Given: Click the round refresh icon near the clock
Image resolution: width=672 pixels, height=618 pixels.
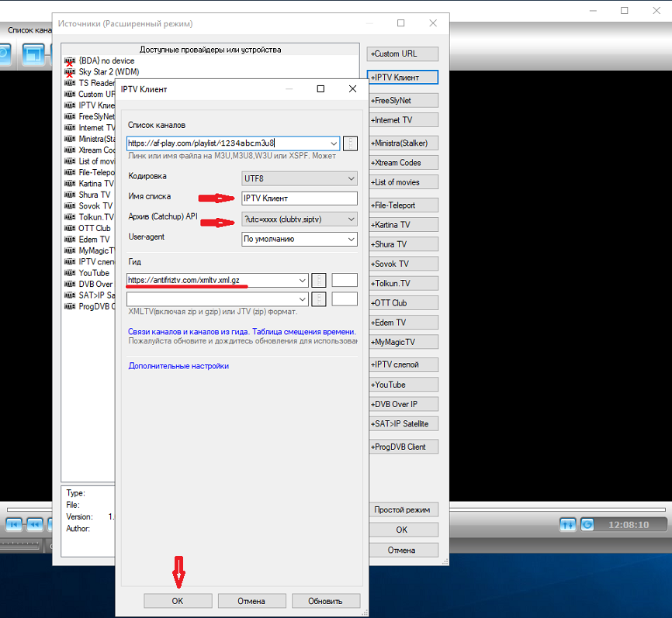Looking at the screenshot, I should click(x=587, y=525).
